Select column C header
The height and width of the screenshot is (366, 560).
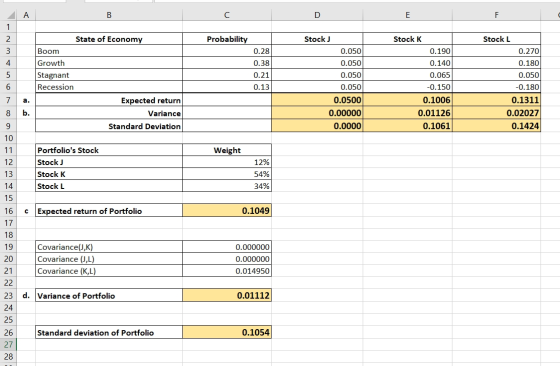pos(227,15)
